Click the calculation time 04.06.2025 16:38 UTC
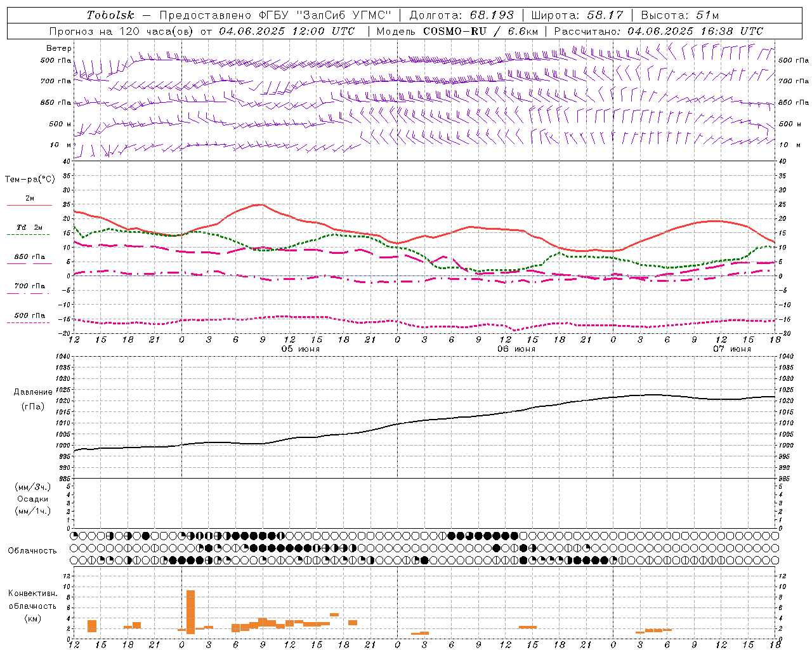812x650 pixels. [695, 31]
